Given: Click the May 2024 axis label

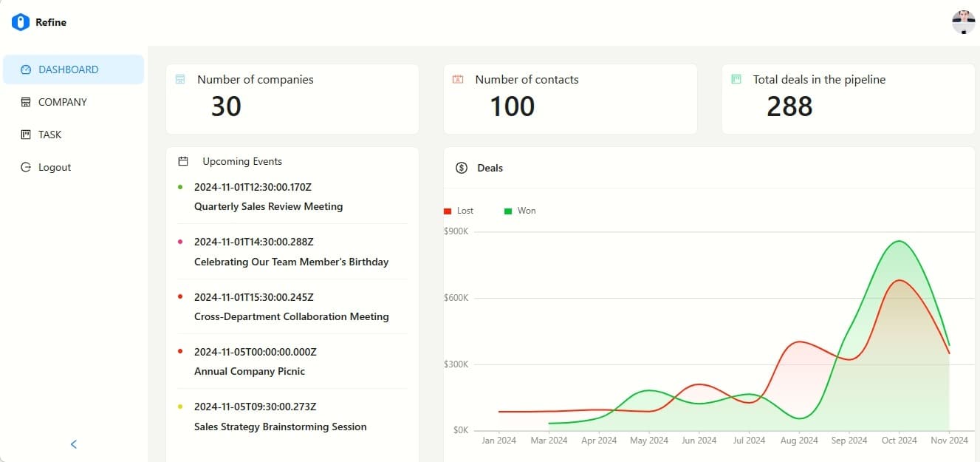Looking at the screenshot, I should (649, 441).
